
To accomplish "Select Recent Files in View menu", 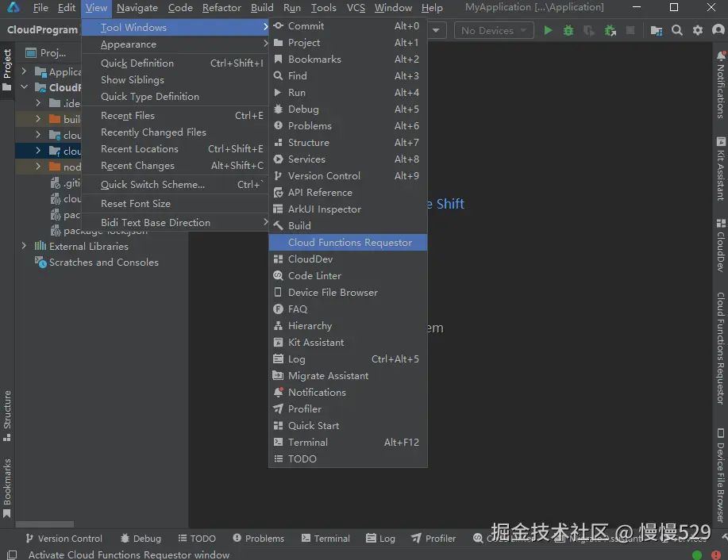I will pos(175,116).
